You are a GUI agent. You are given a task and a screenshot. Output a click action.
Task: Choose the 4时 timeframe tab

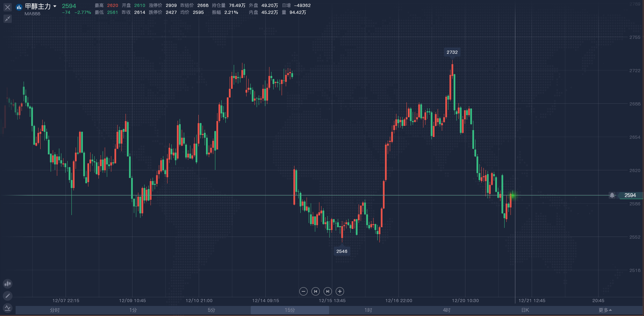click(x=447, y=310)
